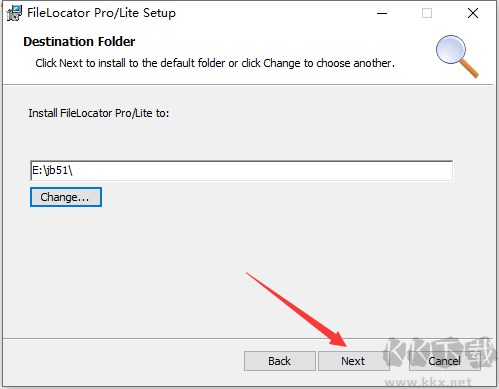Click the greyed-out maximize button
Image resolution: width=499 pixels, height=389 pixels.
point(427,13)
